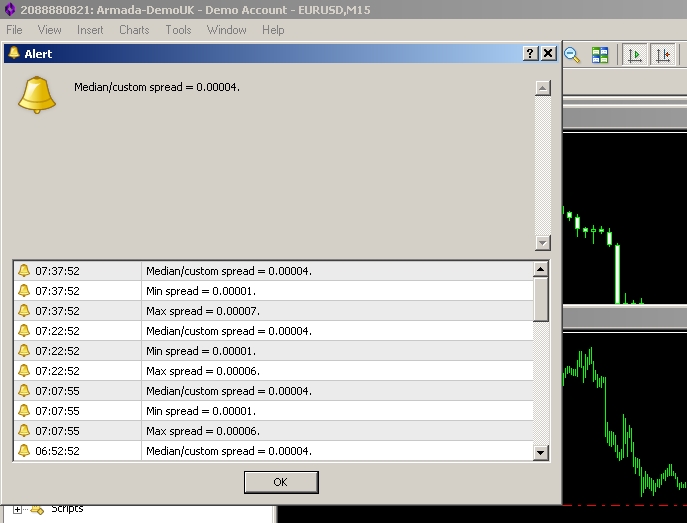Select 07:07:55 Max spread = 0.00006 row

tap(273, 431)
